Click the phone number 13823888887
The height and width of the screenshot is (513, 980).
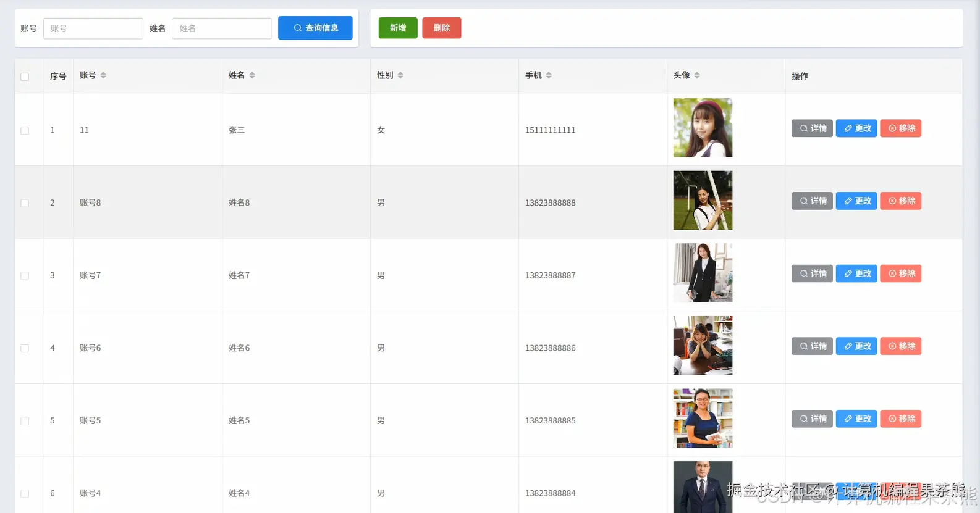(x=551, y=275)
